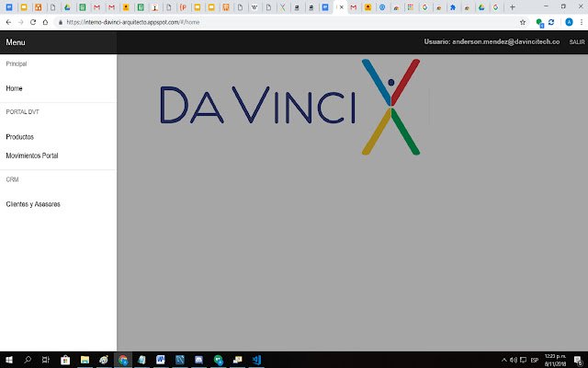View site info via the padlock icon
The image size is (588, 368).
pos(61,22)
